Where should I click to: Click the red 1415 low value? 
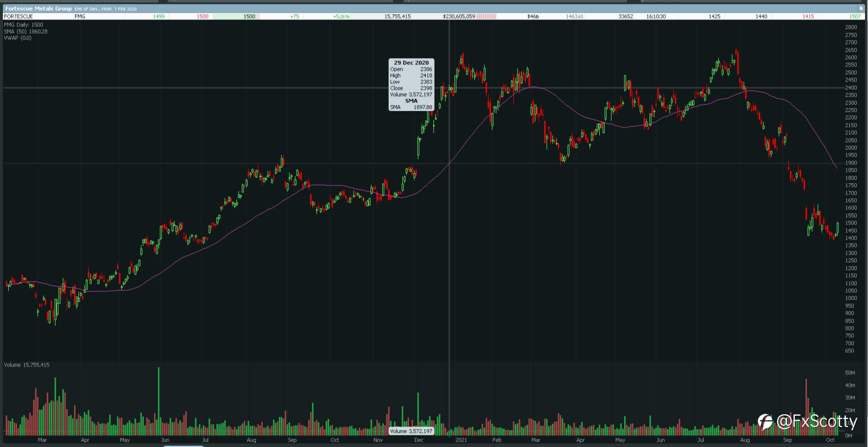tap(808, 17)
